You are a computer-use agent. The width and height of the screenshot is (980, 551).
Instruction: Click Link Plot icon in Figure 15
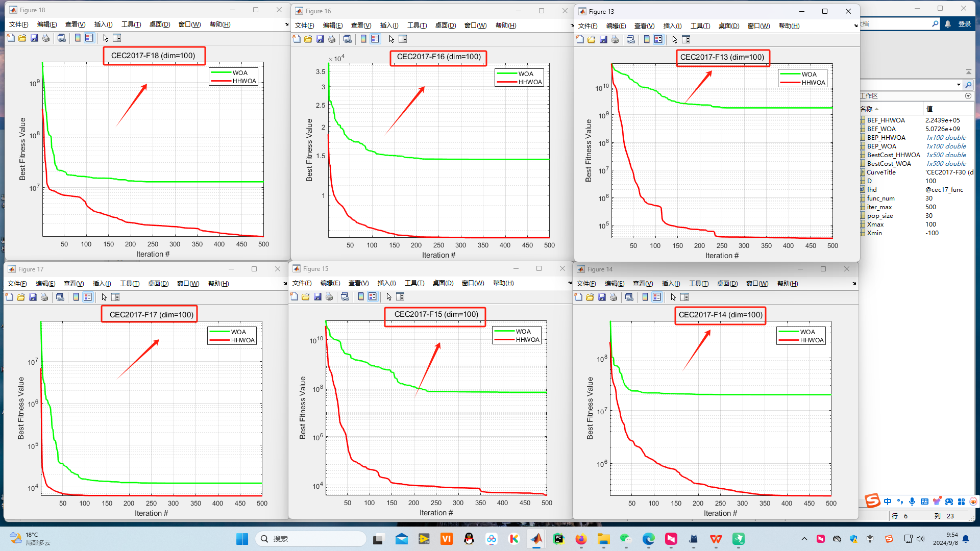[x=345, y=297]
